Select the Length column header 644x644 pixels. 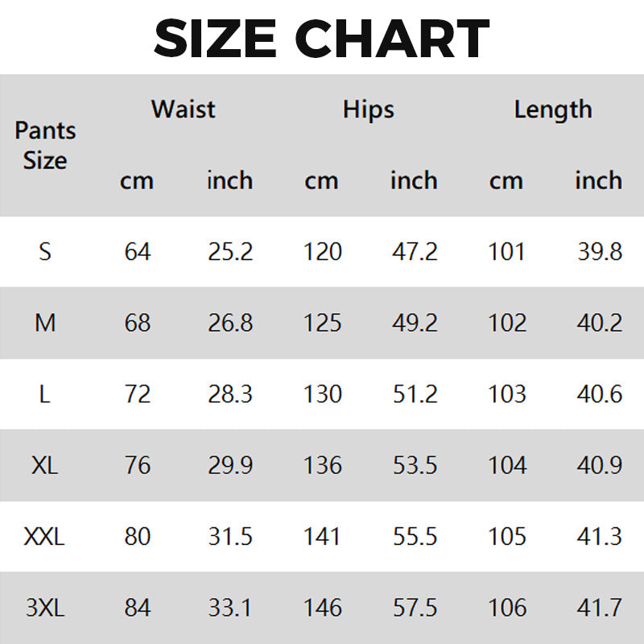pyautogui.click(x=553, y=109)
